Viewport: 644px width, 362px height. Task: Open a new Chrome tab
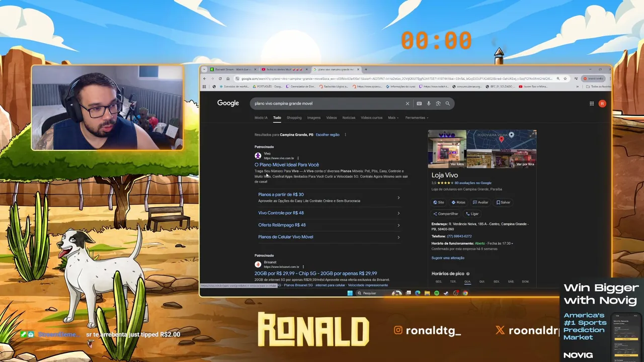[x=366, y=69]
